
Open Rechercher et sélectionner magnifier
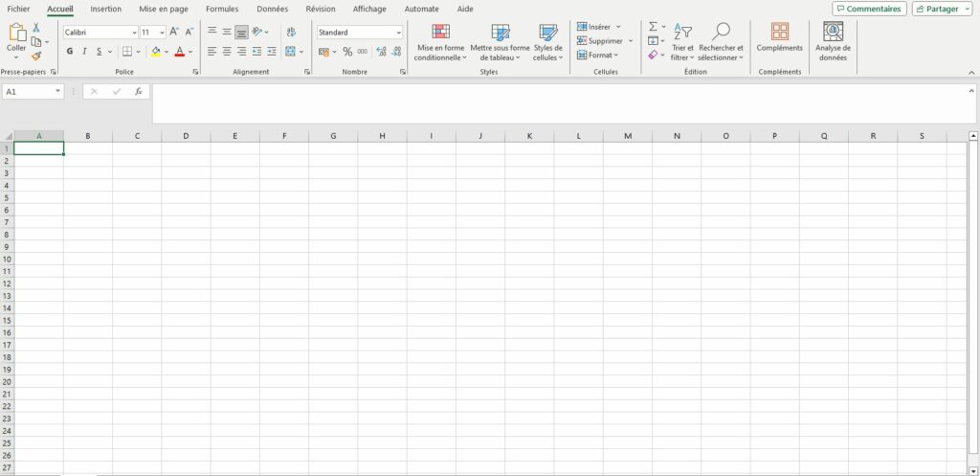[721, 32]
